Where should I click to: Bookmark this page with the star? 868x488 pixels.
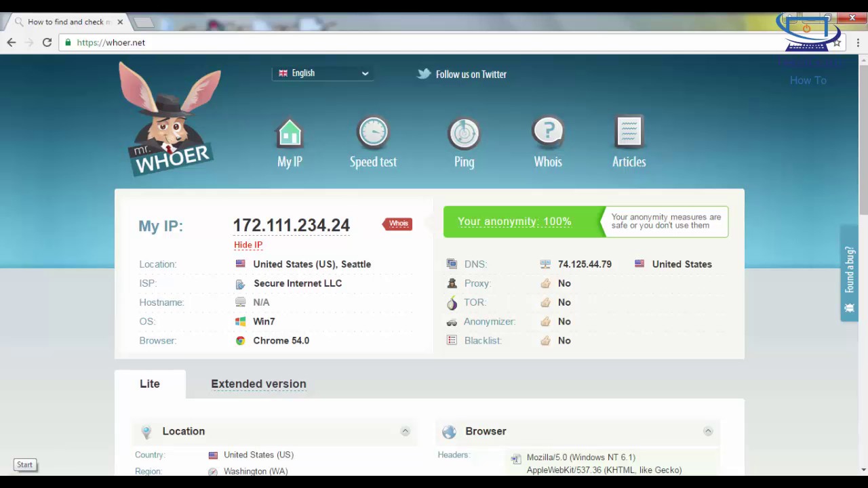pos(837,42)
